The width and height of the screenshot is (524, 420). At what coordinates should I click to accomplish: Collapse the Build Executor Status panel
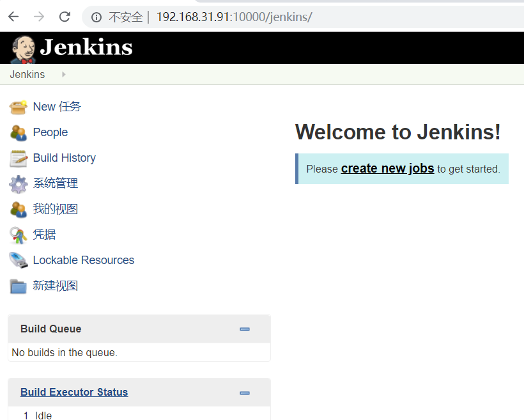[245, 393]
